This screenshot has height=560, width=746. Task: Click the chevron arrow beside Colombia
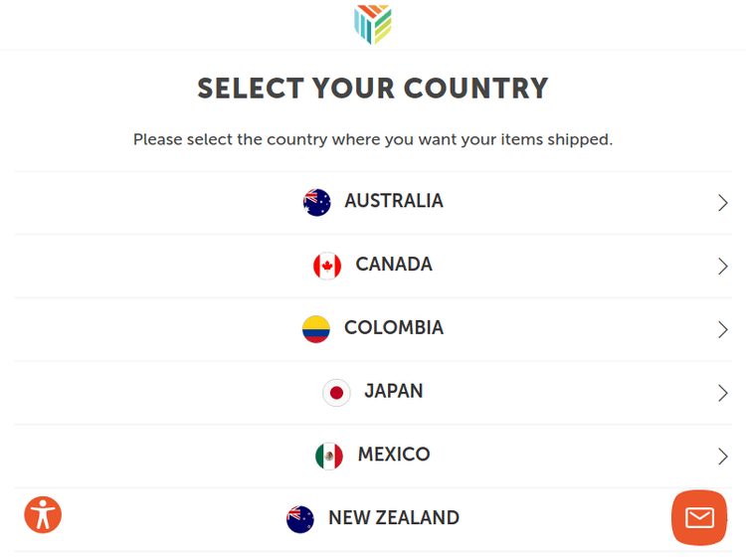coord(723,330)
